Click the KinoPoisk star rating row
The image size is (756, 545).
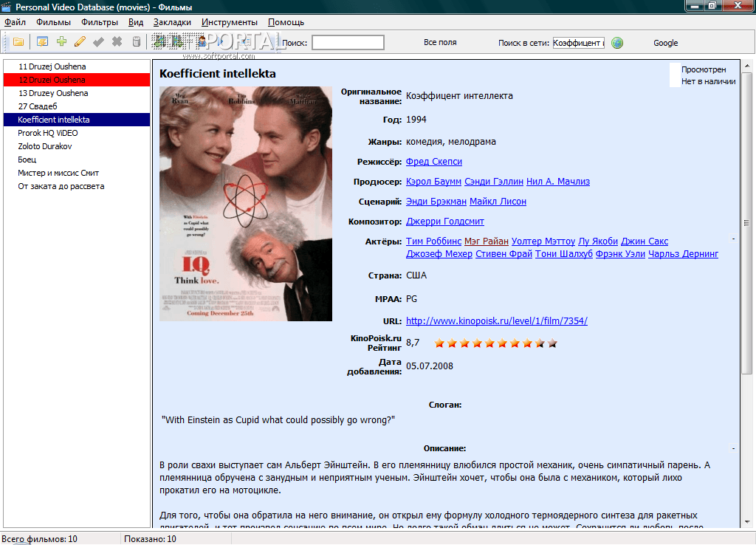click(495, 343)
